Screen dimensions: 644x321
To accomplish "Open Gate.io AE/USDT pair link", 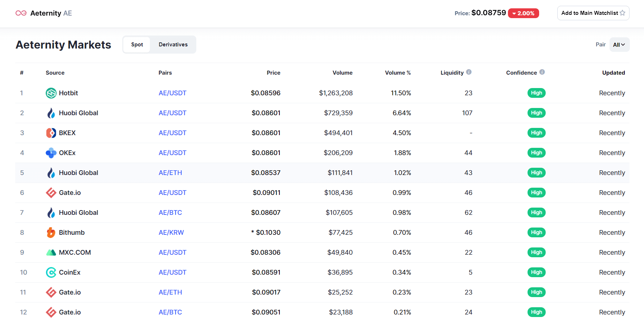I will 172,193.
